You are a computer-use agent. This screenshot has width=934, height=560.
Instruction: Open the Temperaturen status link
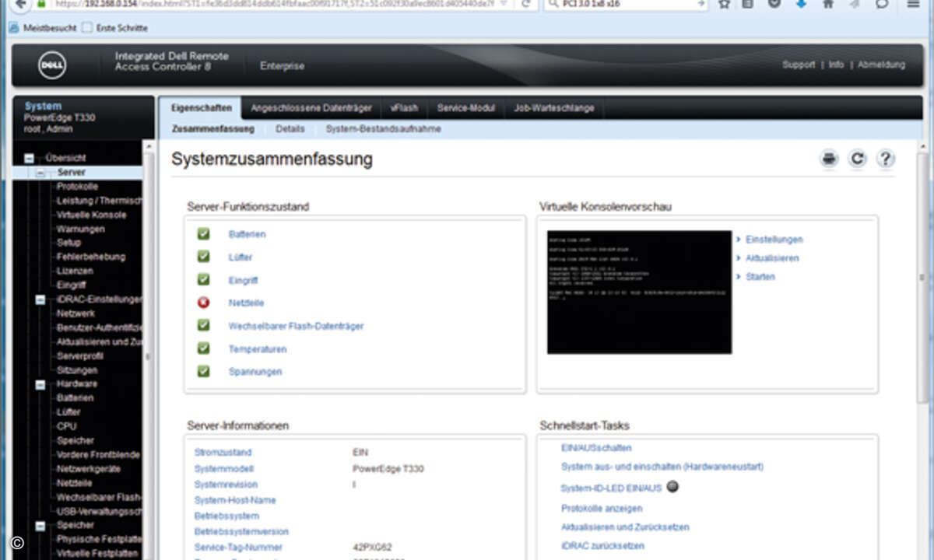pyautogui.click(x=257, y=349)
